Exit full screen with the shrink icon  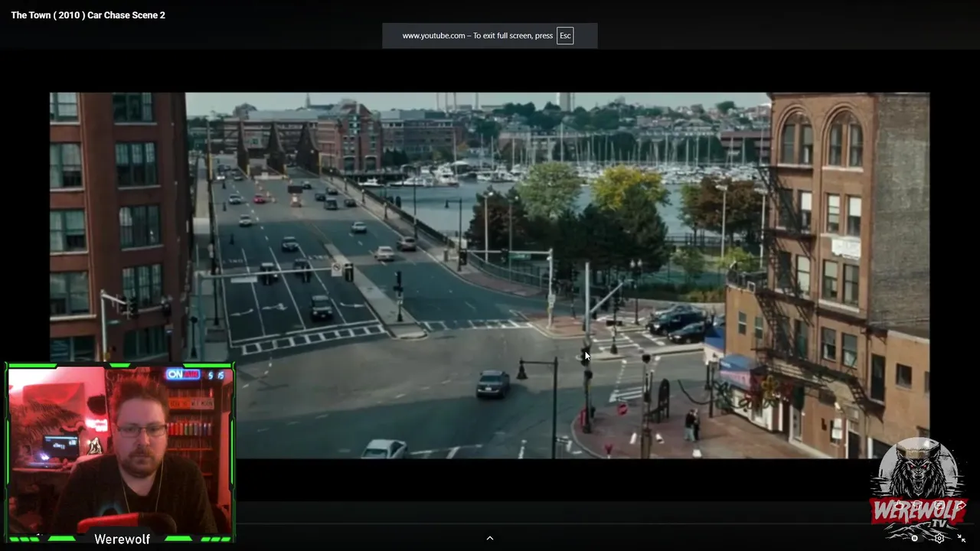[962, 538]
